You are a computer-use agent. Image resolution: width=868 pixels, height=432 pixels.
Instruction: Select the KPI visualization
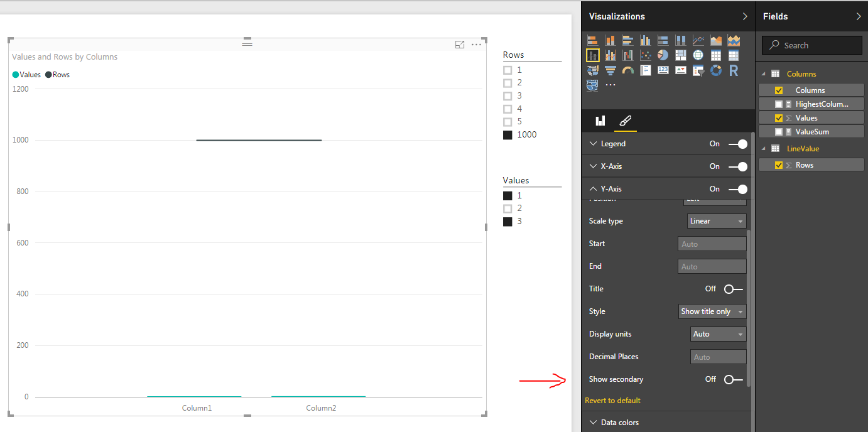[681, 70]
